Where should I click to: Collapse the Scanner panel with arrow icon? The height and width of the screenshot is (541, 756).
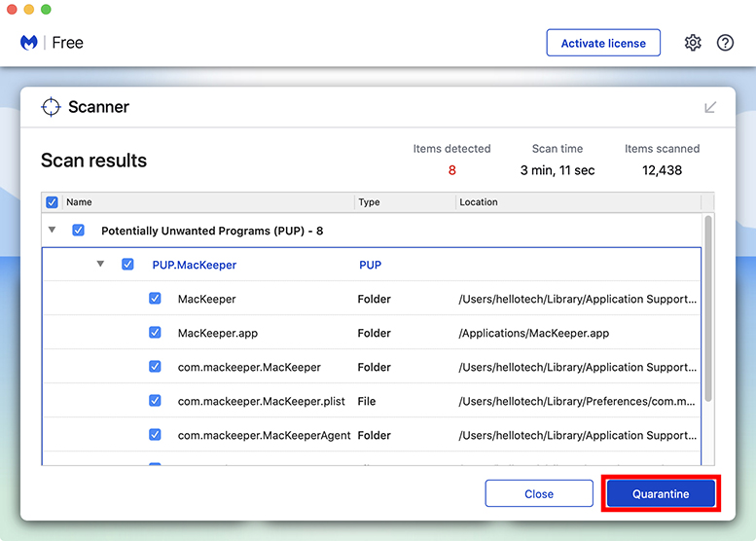pos(709,107)
